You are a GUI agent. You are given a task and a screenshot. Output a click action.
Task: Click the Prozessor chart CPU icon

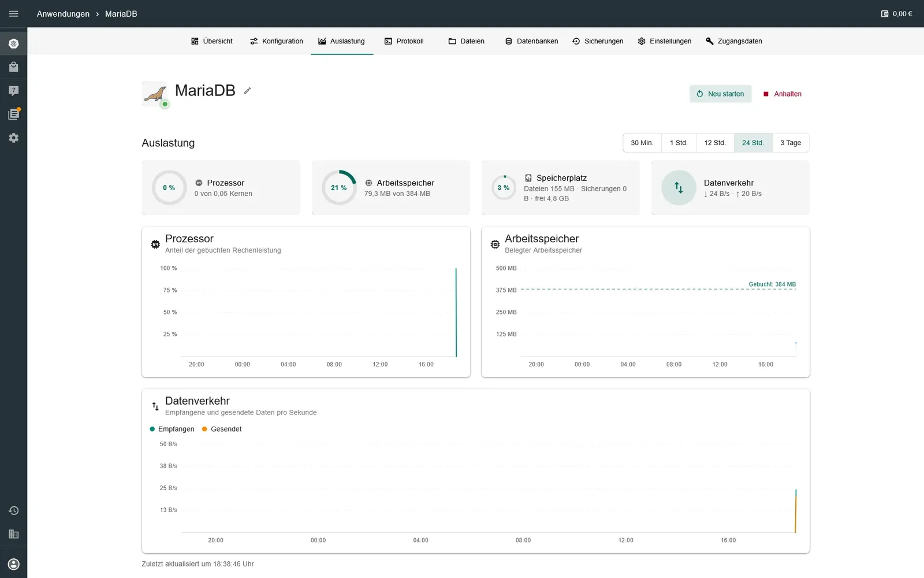point(155,244)
